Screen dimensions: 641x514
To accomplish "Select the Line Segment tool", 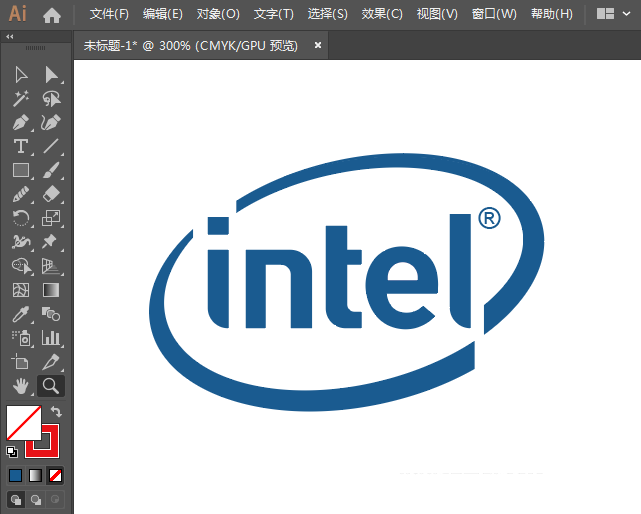I will coord(52,146).
